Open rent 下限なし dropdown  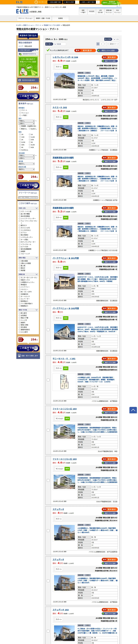pyautogui.click(x=27, y=121)
